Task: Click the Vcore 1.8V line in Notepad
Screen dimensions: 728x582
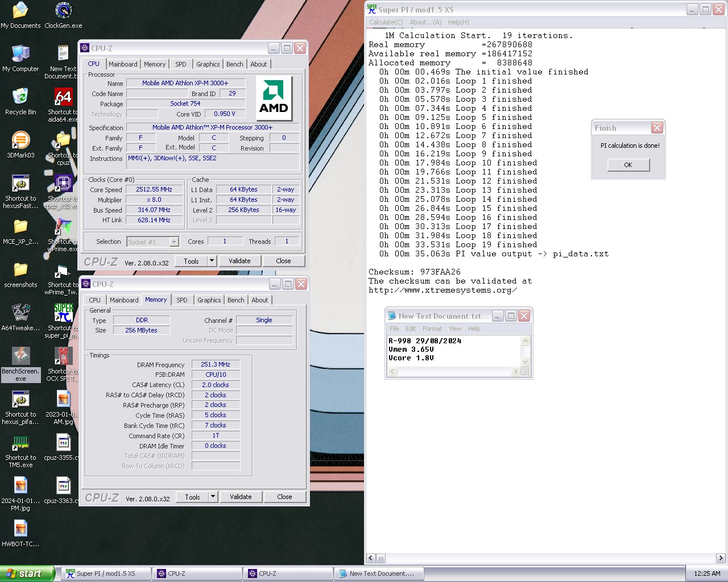Action: (411, 358)
